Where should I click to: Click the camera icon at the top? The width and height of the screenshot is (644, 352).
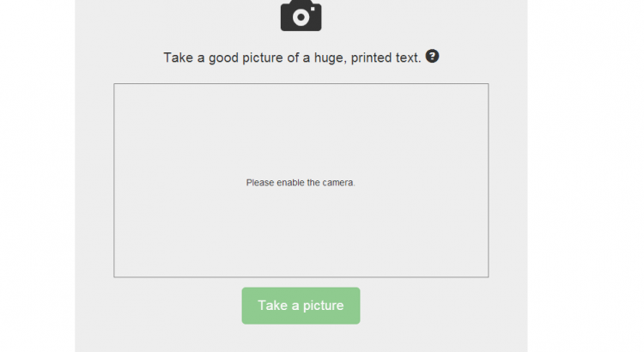[301, 15]
